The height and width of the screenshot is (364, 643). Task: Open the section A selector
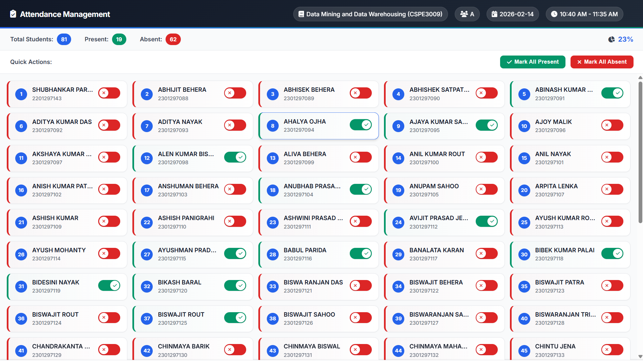pyautogui.click(x=467, y=14)
